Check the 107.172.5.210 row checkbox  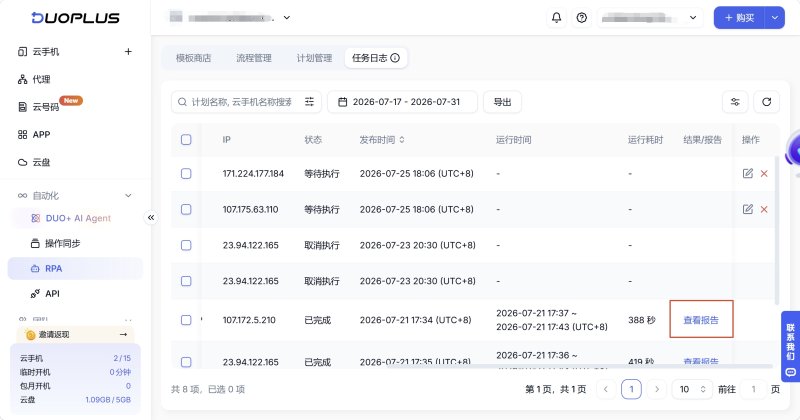(x=186, y=320)
